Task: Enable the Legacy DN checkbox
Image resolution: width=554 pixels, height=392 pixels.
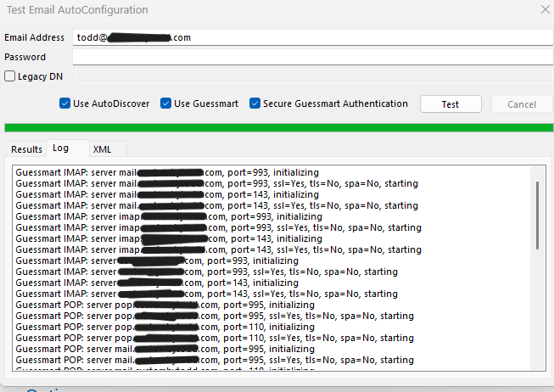Action: click(9, 76)
